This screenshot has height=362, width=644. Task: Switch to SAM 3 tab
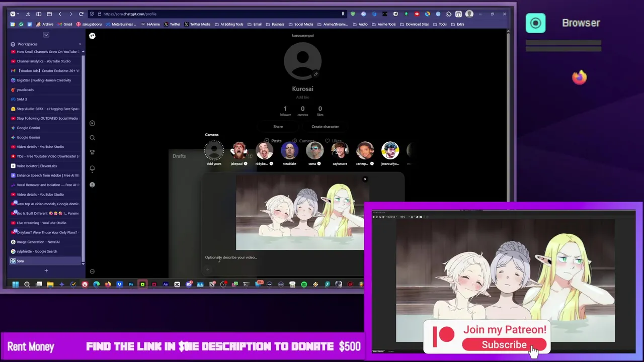pos(45,99)
